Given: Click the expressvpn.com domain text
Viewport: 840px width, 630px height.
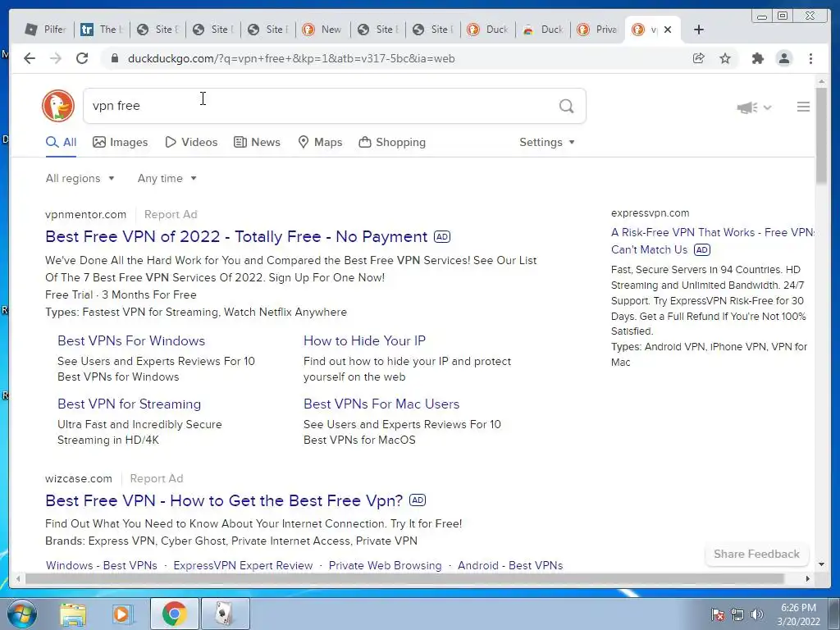Looking at the screenshot, I should point(650,212).
